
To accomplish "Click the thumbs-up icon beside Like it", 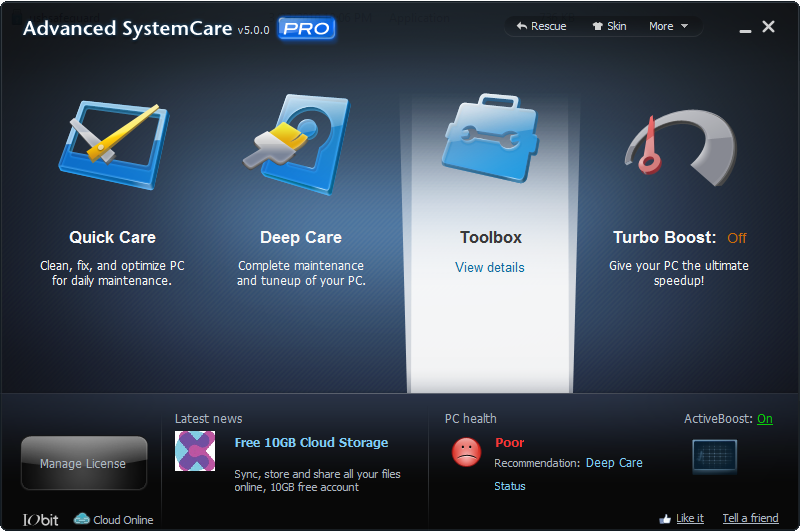I will 665,519.
